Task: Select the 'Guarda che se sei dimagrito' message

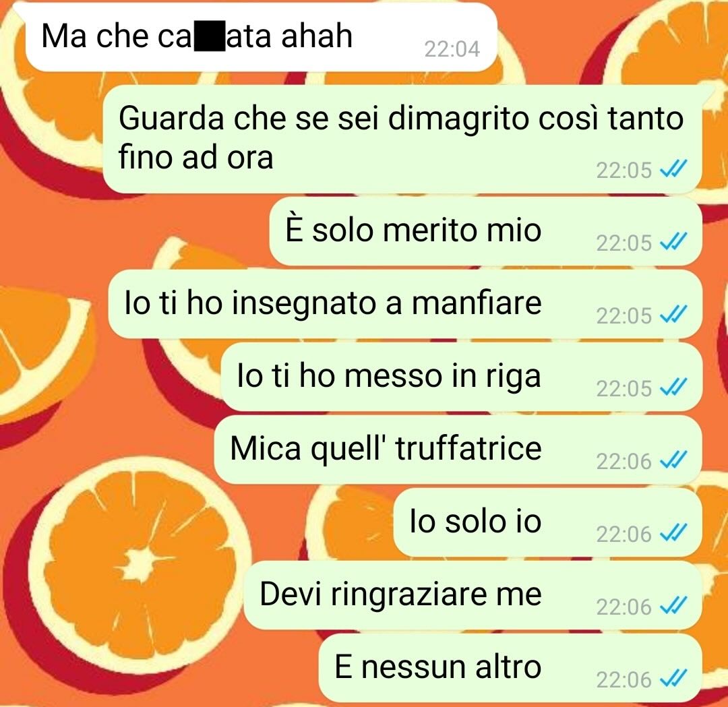Action: coord(402,139)
